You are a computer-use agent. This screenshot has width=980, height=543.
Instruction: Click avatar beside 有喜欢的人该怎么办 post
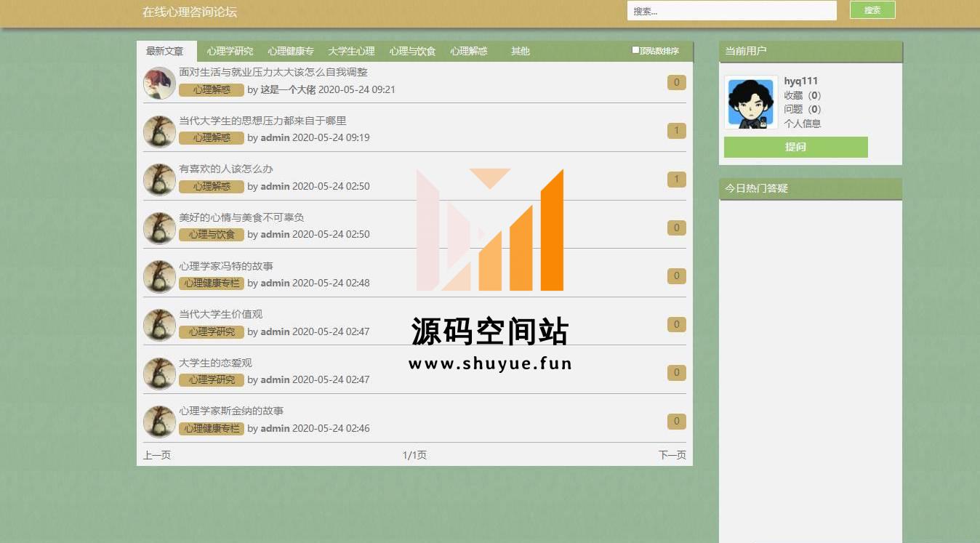pos(159,180)
